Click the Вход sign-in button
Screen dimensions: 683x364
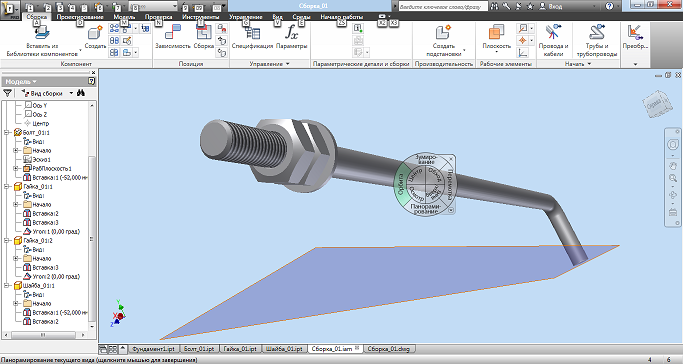click(x=551, y=6)
